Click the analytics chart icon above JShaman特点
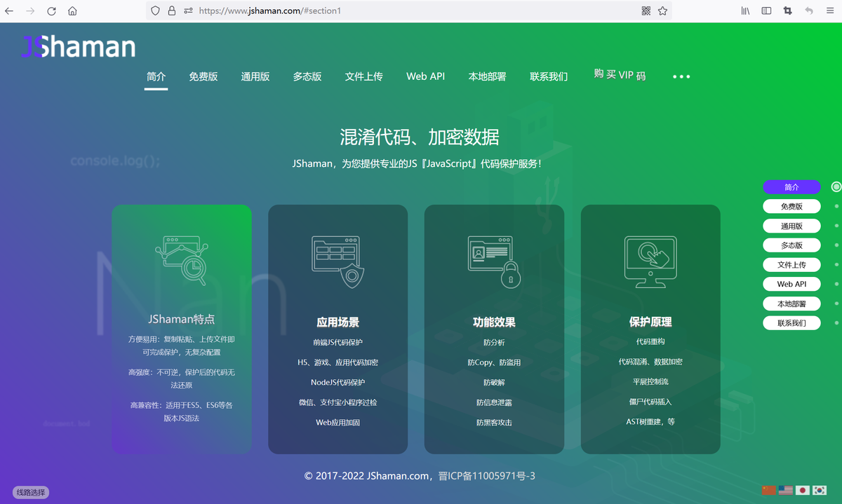The image size is (842, 504). [182, 260]
